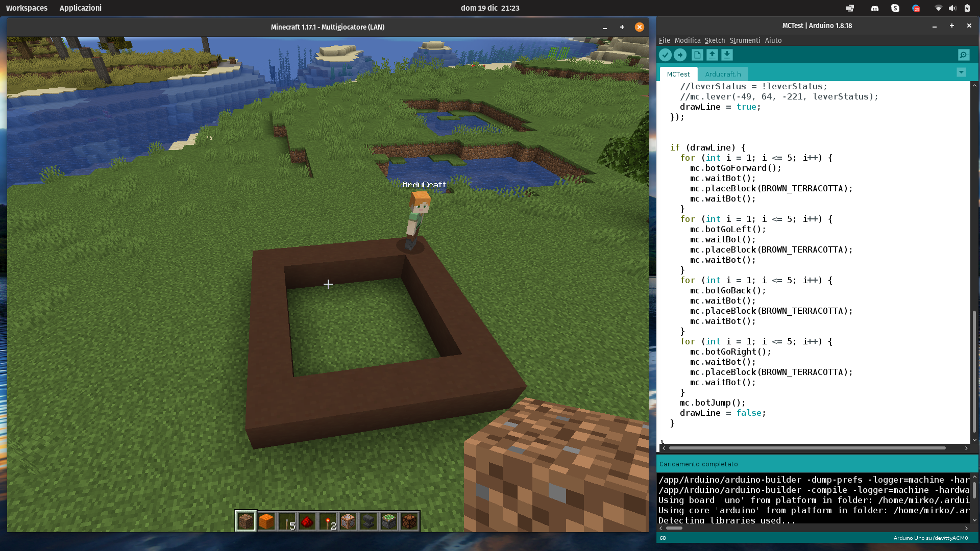Click the editor scroll-up arrow
Screen dimensions: 980x551
(x=974, y=85)
